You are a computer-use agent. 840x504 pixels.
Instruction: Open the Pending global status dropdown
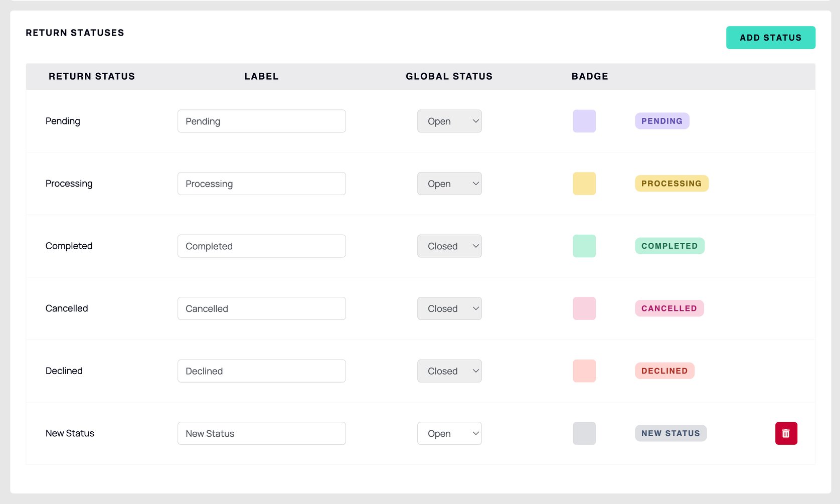pos(449,121)
